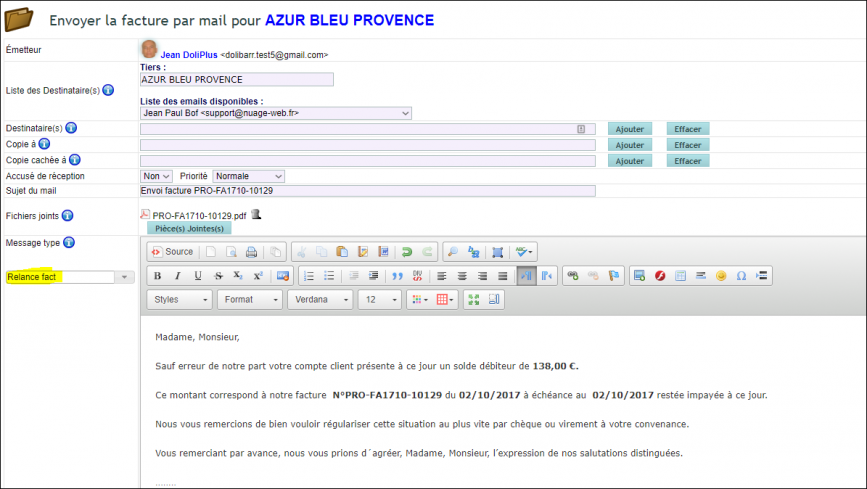Open the Verdana font dropdown
This screenshot has height=489, width=867.
[321, 299]
